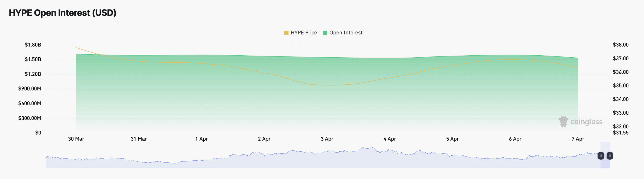644x179 pixels.
Task: Click the $900.00M left axis label
Action: [30, 88]
